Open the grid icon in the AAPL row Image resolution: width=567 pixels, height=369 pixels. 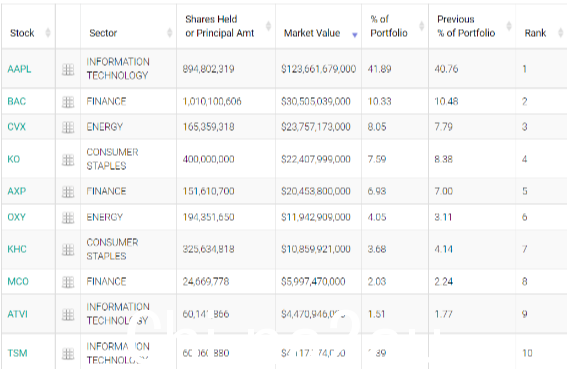pyautogui.click(x=68, y=69)
